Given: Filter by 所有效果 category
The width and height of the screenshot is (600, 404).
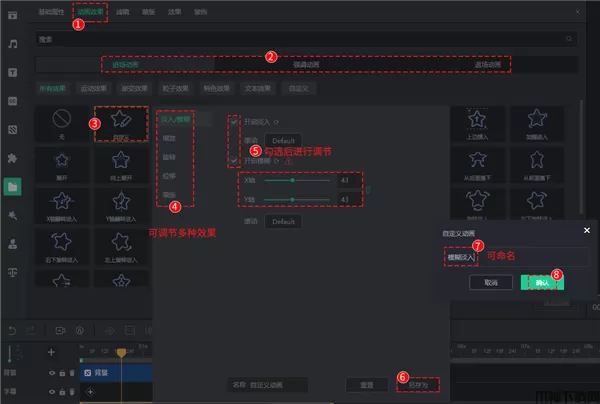Looking at the screenshot, I should (52, 88).
